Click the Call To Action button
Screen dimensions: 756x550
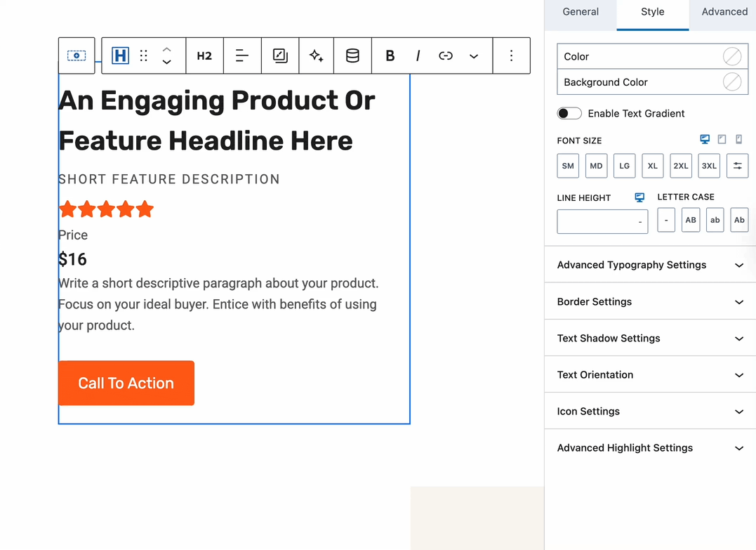coord(126,383)
